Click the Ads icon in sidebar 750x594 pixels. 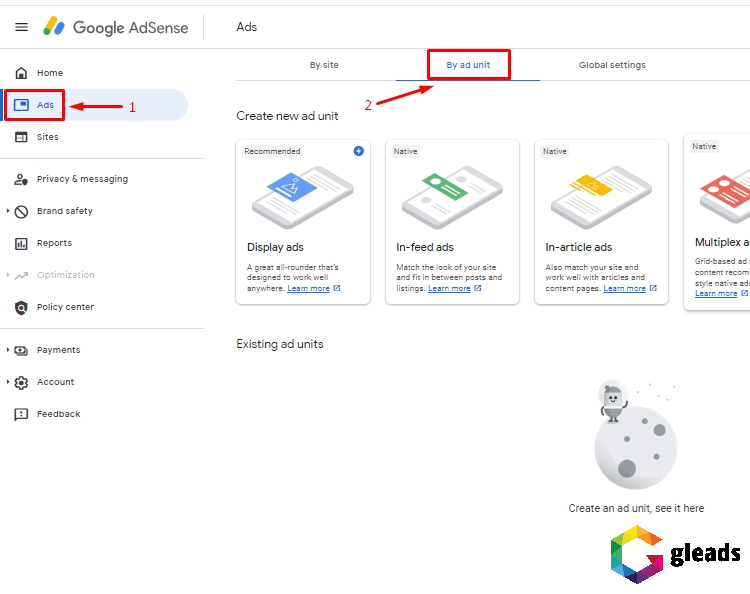[x=21, y=105]
